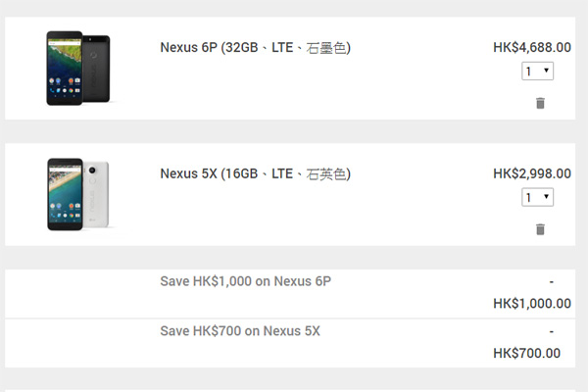Click the Nexus 6P (32GB, LTE) product title
The width and height of the screenshot is (588, 392).
(x=256, y=48)
